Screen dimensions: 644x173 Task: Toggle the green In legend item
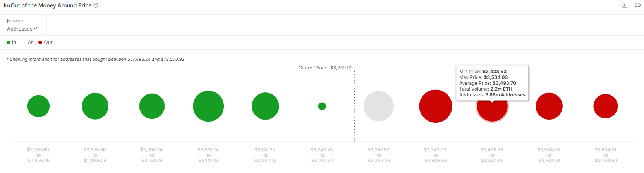point(12,43)
